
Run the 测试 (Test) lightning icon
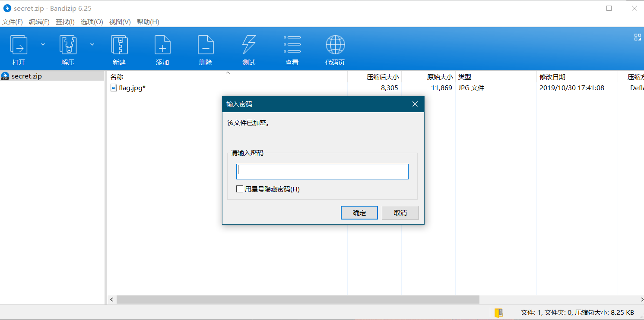click(249, 44)
